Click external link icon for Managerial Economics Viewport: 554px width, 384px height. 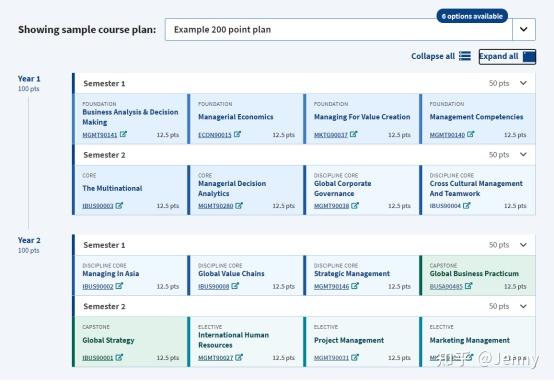click(237, 134)
